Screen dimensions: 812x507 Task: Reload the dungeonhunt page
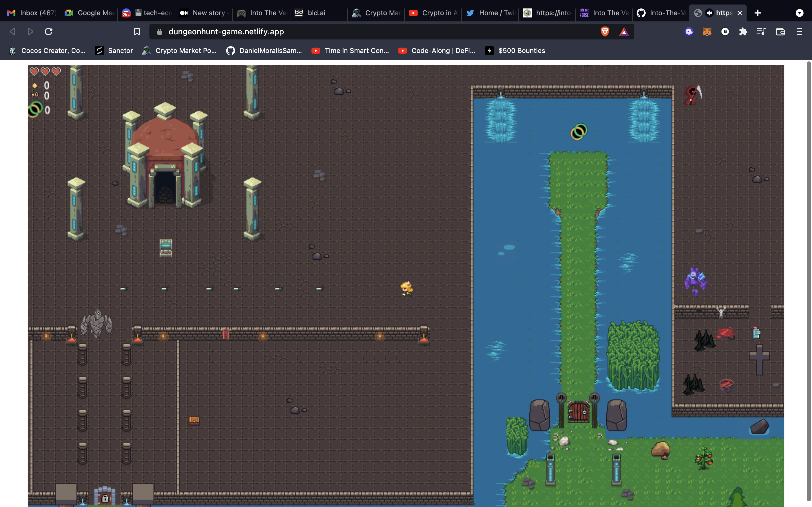pyautogui.click(x=49, y=32)
